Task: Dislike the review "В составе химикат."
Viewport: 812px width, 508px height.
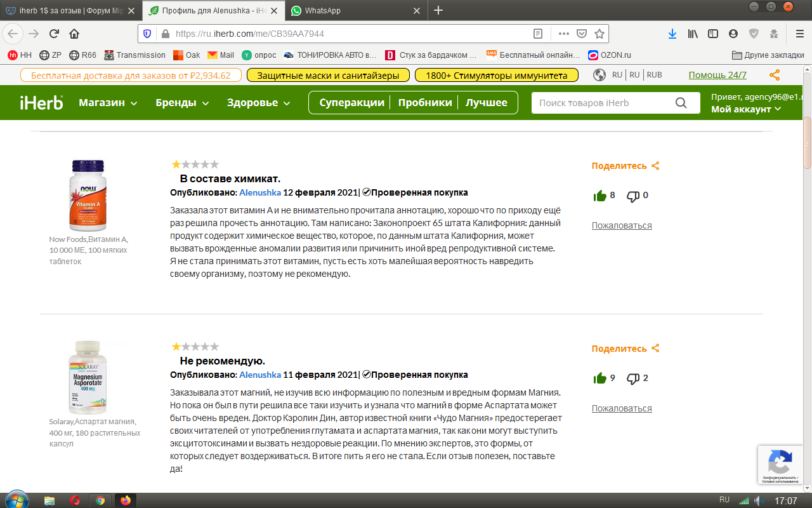Action: pyautogui.click(x=633, y=196)
